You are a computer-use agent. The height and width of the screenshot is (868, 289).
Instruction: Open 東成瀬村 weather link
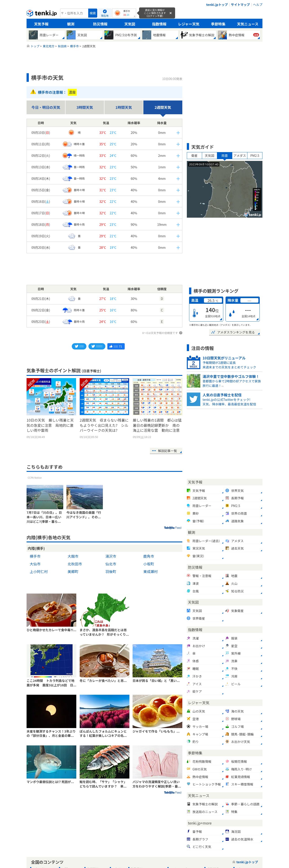point(150,572)
